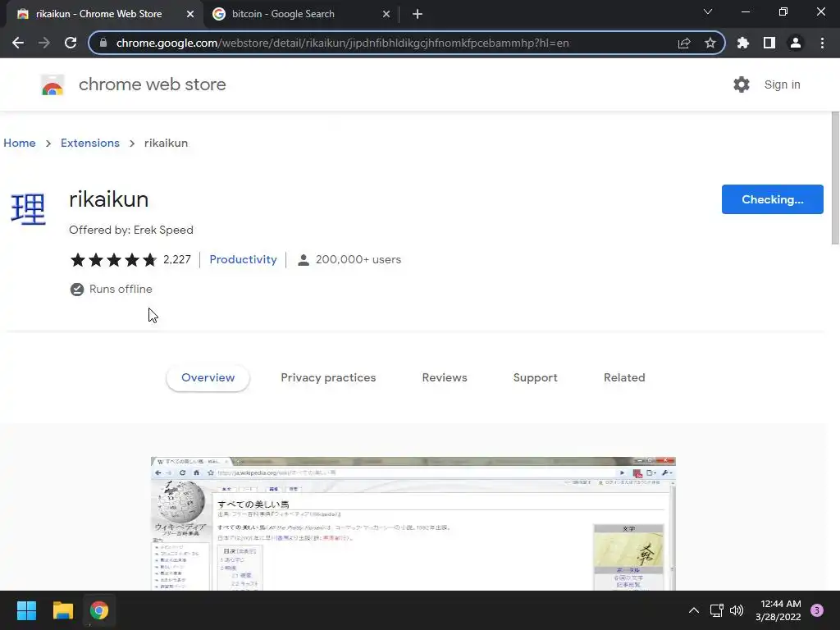Show hidden system tray icons

coord(694,610)
